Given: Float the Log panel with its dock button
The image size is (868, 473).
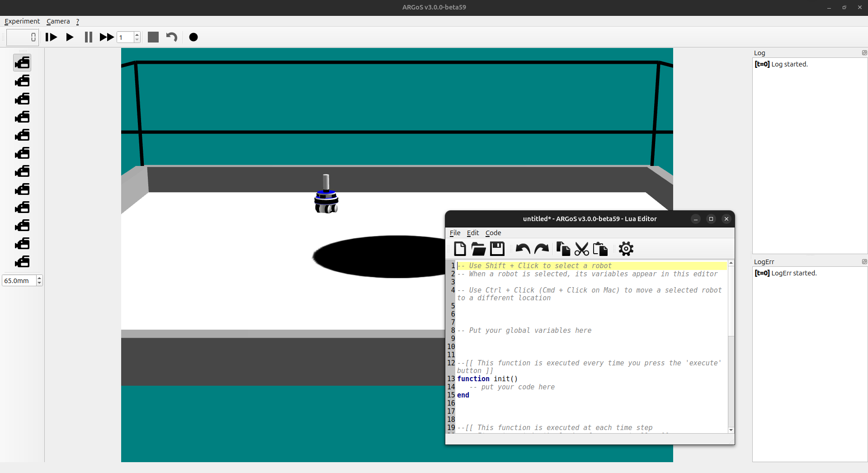Looking at the screenshot, I should click(x=864, y=53).
